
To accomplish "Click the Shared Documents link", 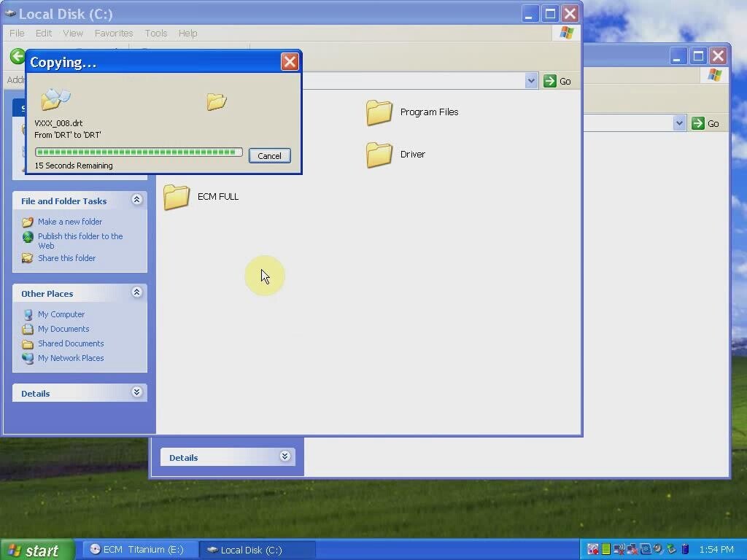I will click(x=71, y=343).
